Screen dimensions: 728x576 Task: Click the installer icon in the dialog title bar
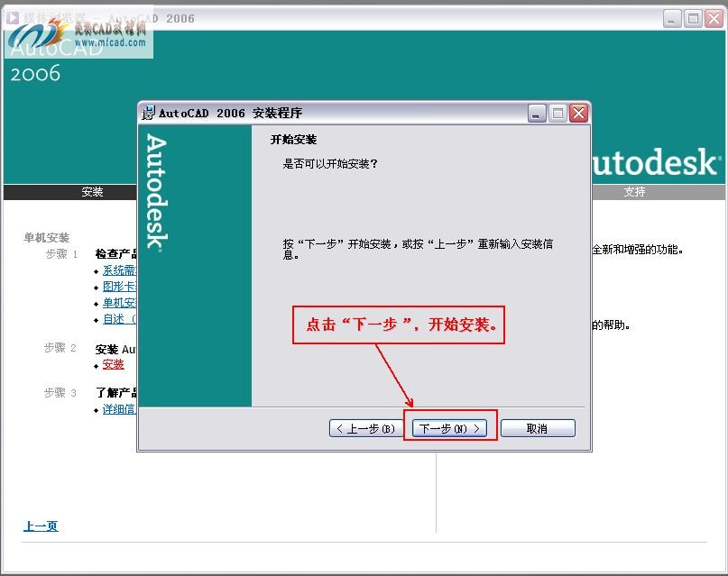(x=148, y=113)
